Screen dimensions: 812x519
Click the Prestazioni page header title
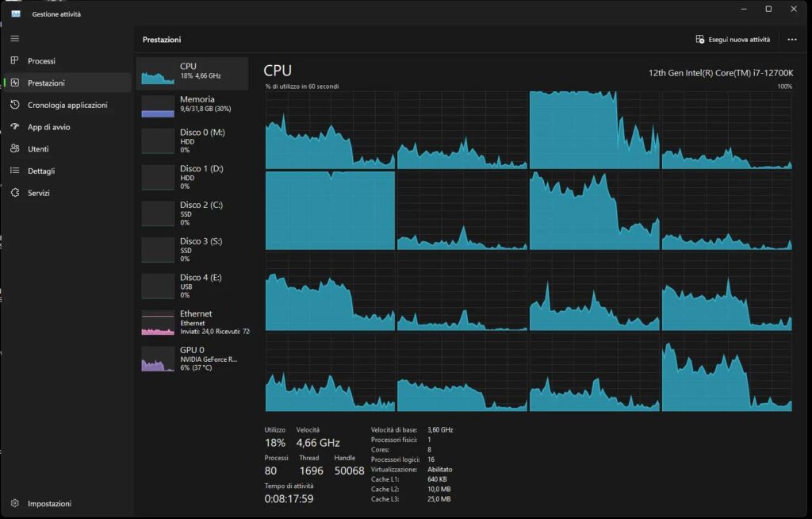tap(162, 40)
